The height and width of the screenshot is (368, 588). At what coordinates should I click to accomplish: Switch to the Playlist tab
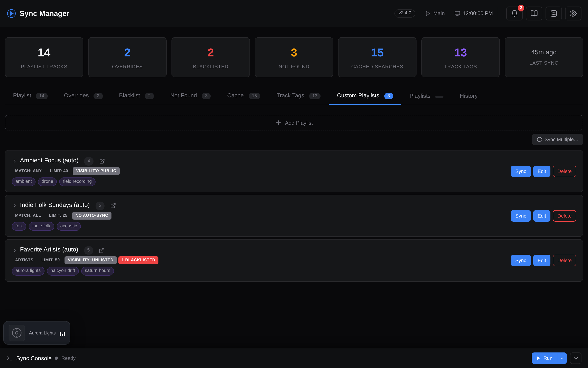coord(30,96)
